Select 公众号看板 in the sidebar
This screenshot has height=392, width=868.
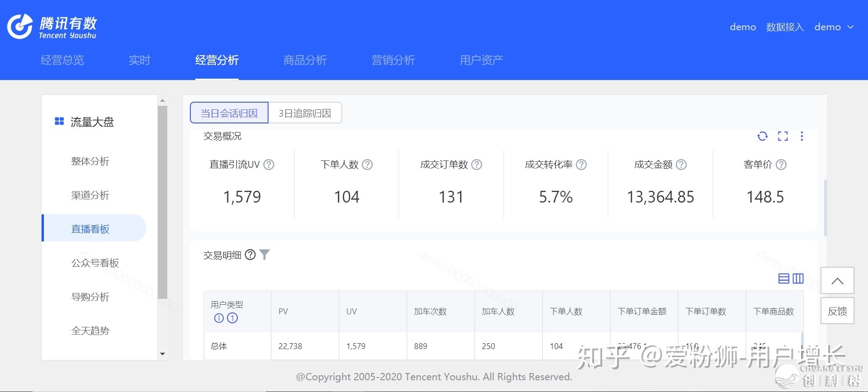pos(95,263)
